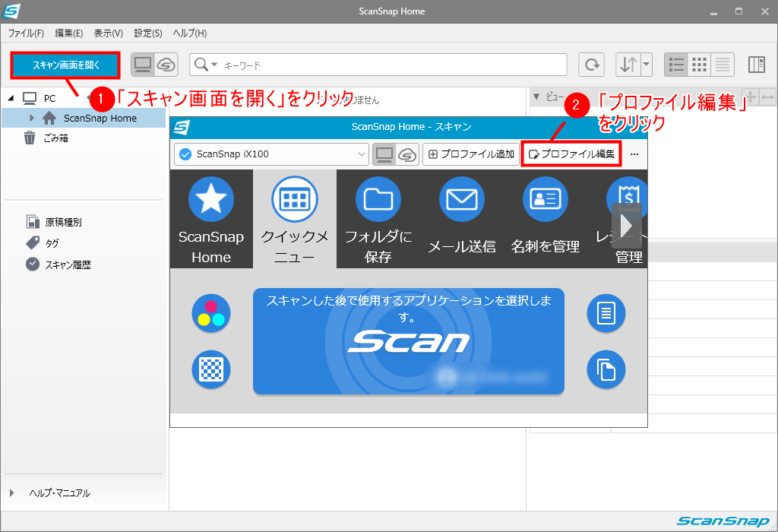
Task: Open the ファイル(F) menu
Action: [27, 33]
